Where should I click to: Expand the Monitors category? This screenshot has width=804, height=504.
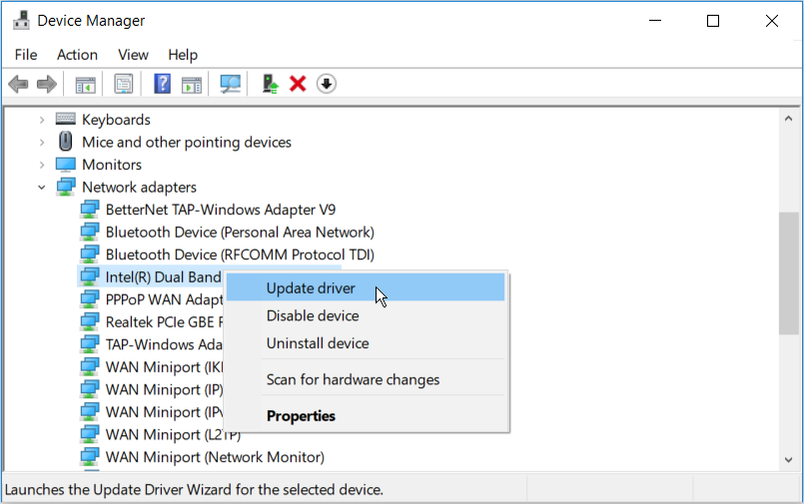42,165
